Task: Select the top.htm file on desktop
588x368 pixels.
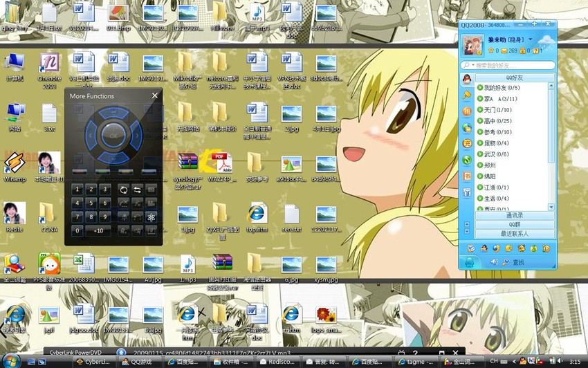Action: point(257,217)
